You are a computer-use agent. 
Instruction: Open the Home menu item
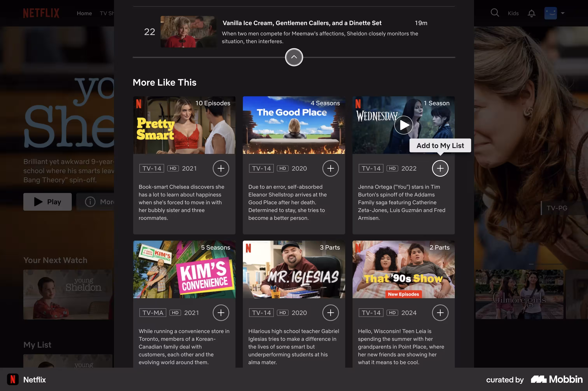tap(84, 13)
